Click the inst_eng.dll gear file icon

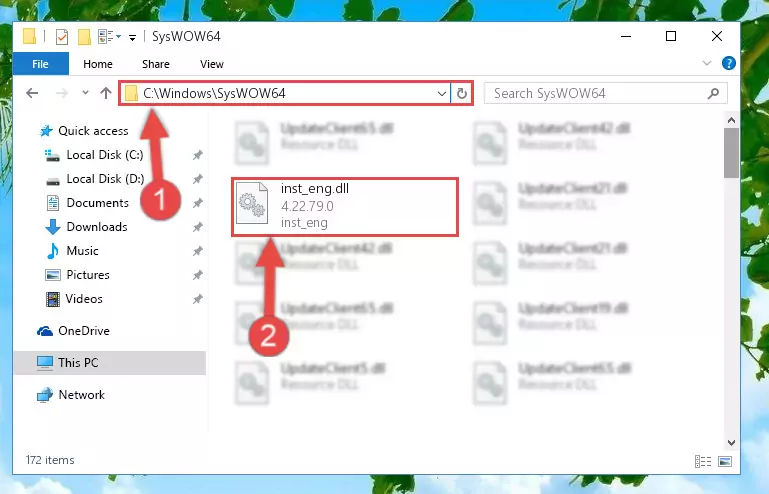coord(252,203)
